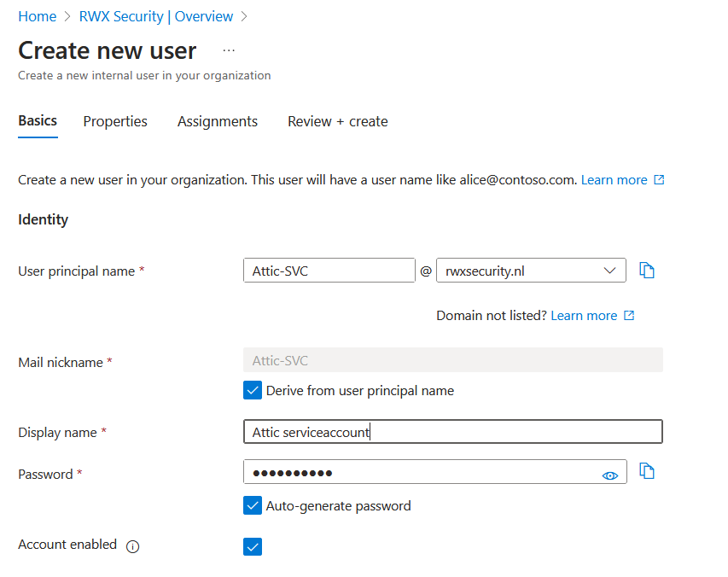Show password with the eye icon
Viewport: 728px width, 577px height.
click(x=609, y=475)
